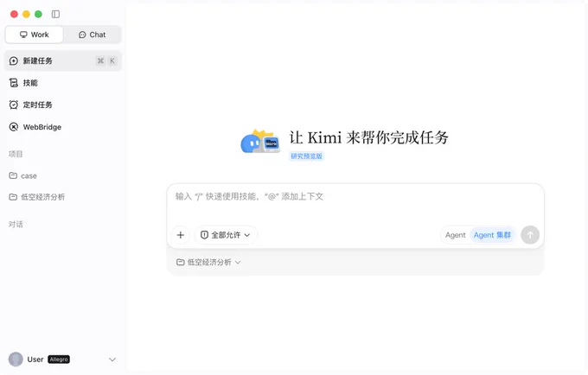
Task: Select the Agent 集群 mode option
Action: 492,235
